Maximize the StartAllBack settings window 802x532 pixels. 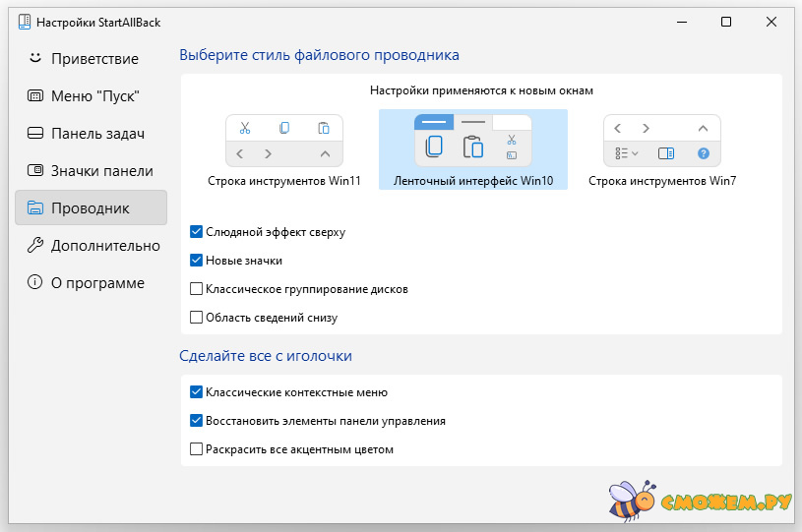click(x=726, y=22)
